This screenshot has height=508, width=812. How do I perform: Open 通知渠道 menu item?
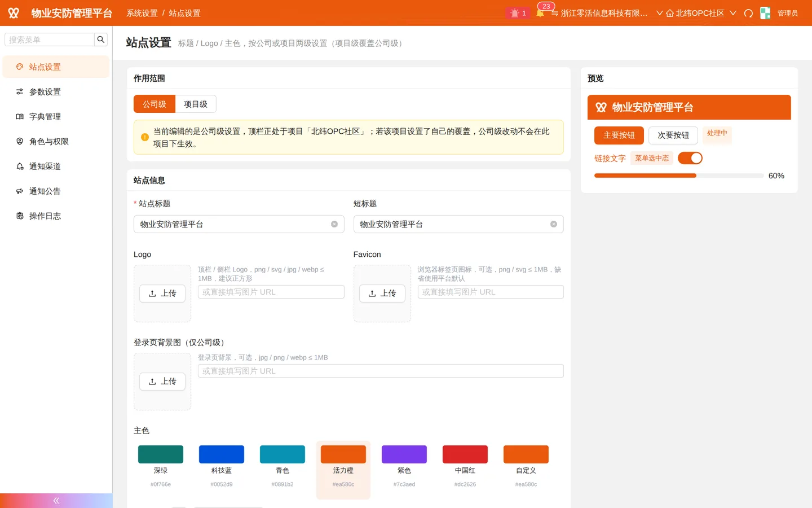coord(56,166)
